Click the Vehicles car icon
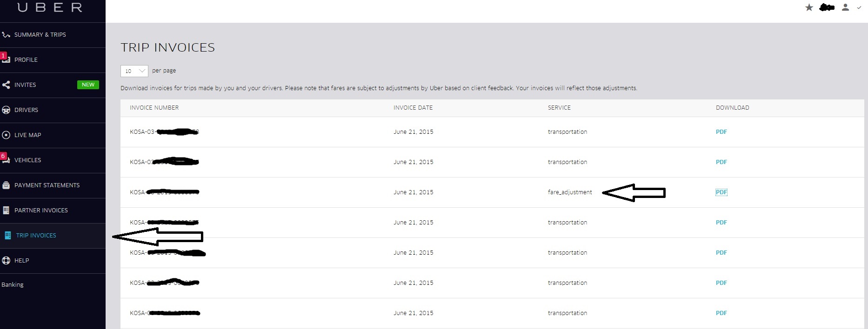868x329 pixels. click(x=6, y=158)
